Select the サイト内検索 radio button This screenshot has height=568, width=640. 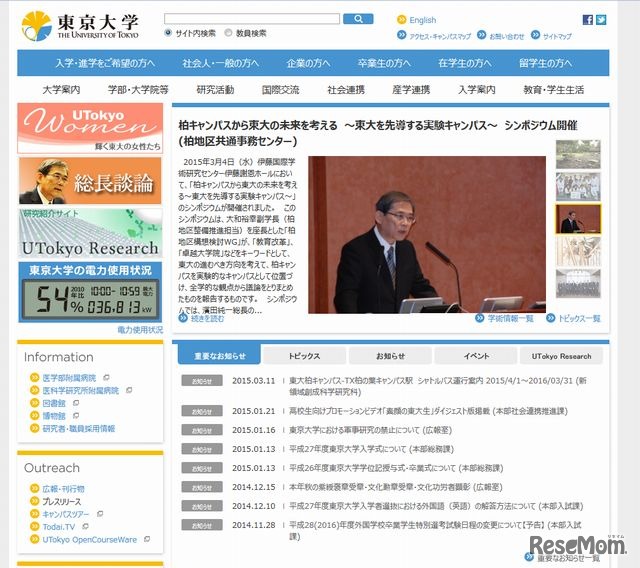coord(168,33)
